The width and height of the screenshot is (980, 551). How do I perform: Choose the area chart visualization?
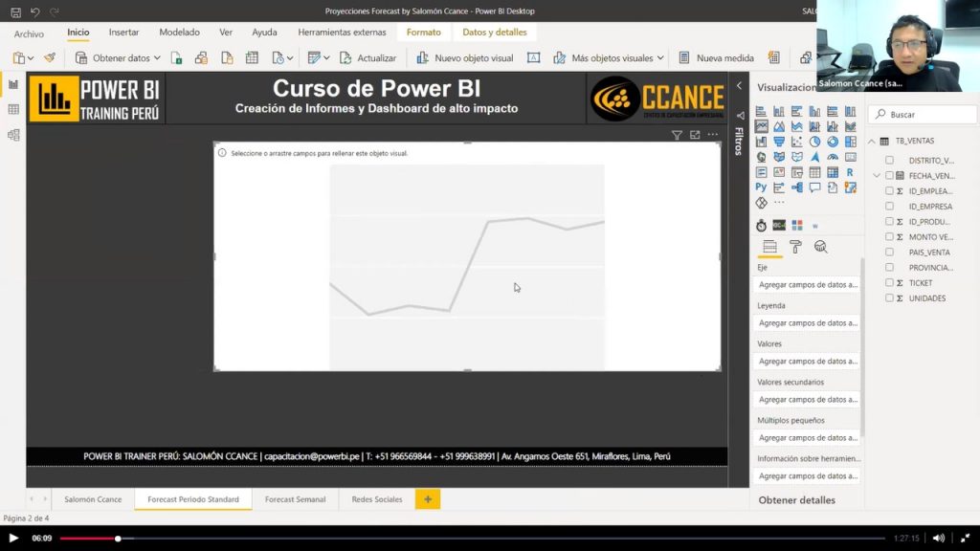click(x=779, y=126)
